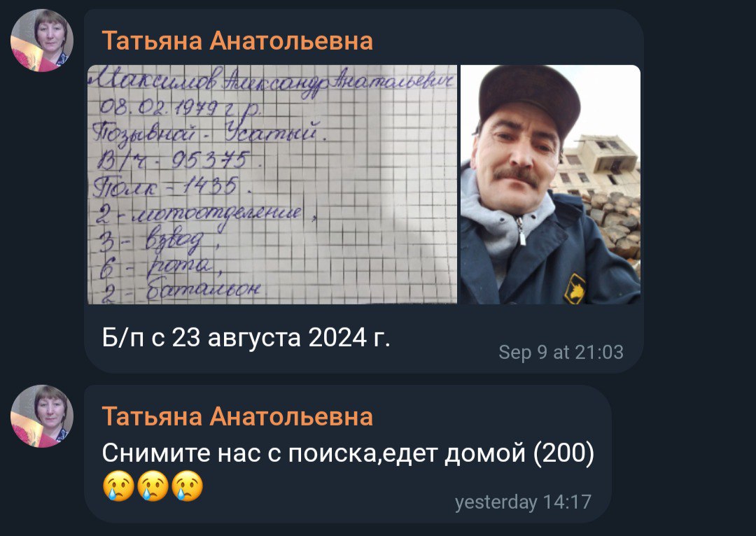This screenshot has width=756, height=536.
Task: Open the sender avatar beside the photo message
Action: click(42, 41)
